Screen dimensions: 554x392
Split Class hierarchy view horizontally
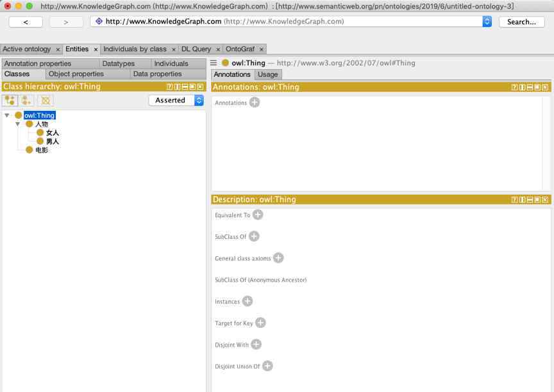[185, 87]
